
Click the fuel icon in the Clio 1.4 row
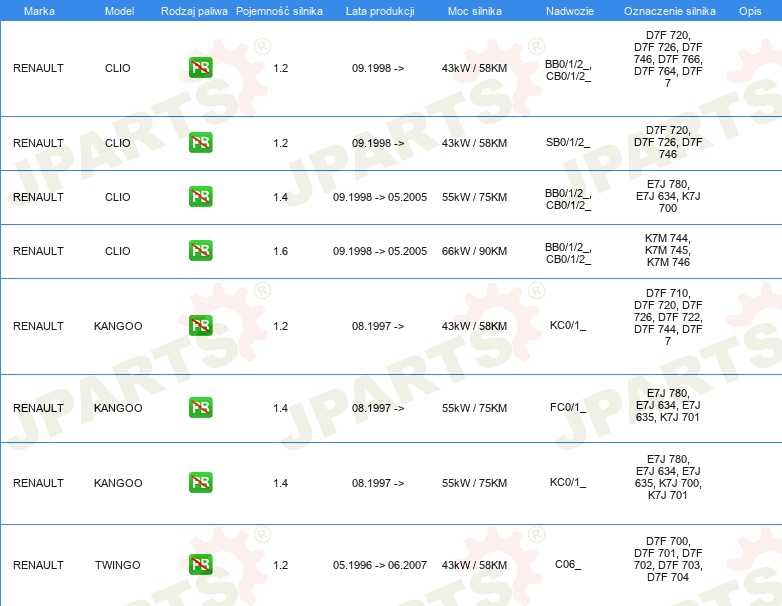pyautogui.click(x=200, y=197)
